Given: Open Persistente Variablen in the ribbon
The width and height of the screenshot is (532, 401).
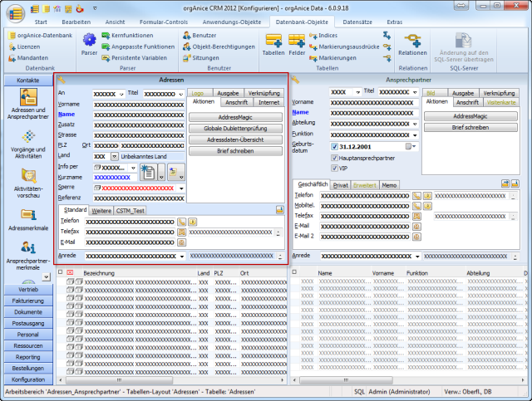Looking at the screenshot, I should coord(135,58).
